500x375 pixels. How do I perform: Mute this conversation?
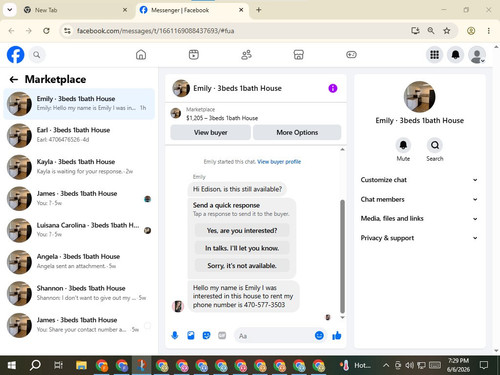[403, 145]
